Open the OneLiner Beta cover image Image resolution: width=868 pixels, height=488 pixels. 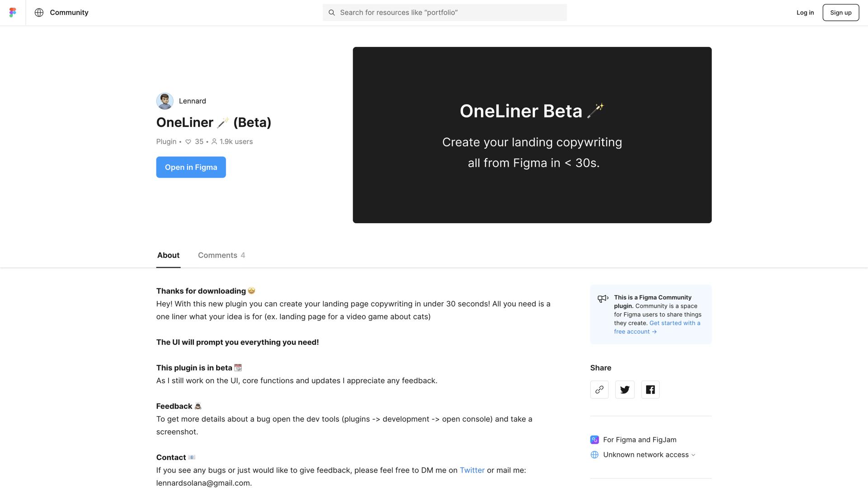click(x=532, y=135)
